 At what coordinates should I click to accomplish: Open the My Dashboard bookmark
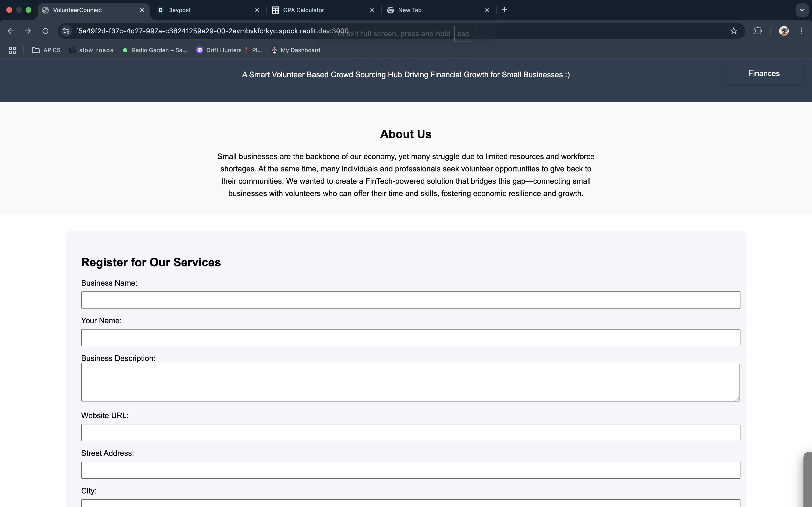(x=296, y=50)
